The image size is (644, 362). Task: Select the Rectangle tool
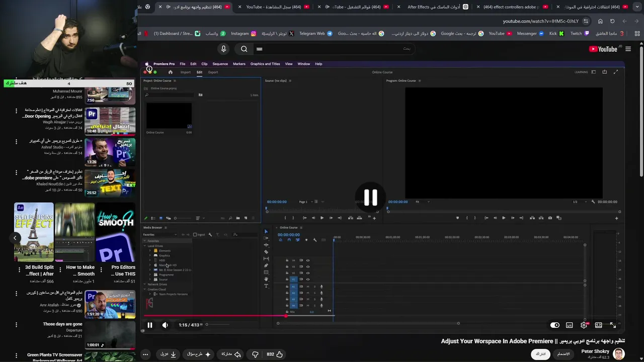[x=266, y=273]
